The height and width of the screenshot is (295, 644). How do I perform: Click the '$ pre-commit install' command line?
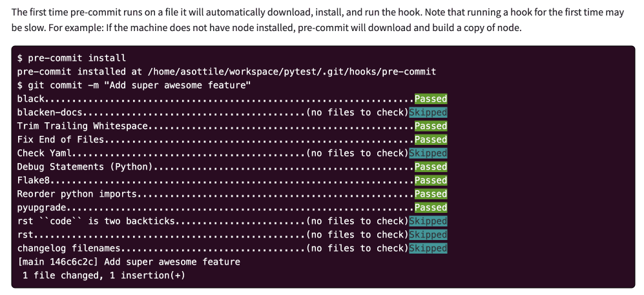pos(72,58)
